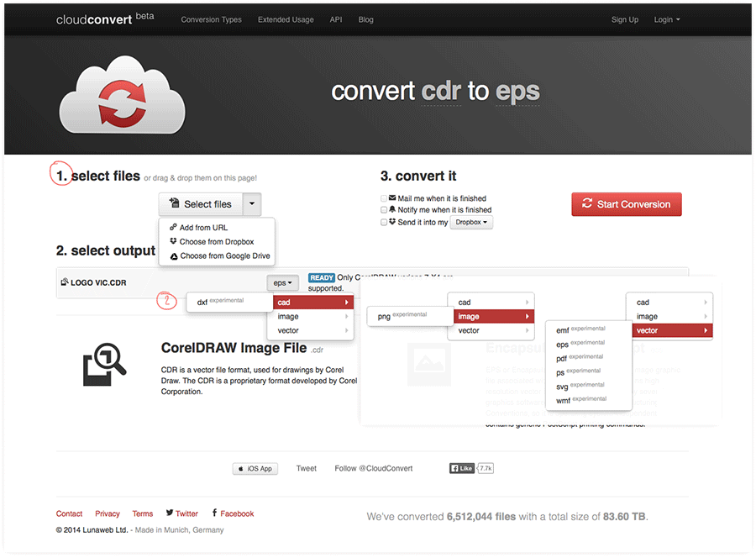Follow @CloudConvert on Twitter
The image size is (756, 558).
pyautogui.click(x=374, y=468)
